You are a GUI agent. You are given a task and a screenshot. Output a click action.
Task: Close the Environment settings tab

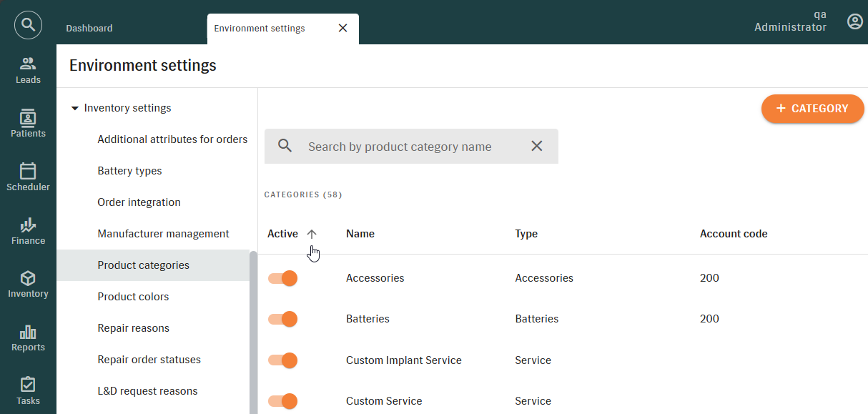(342, 29)
